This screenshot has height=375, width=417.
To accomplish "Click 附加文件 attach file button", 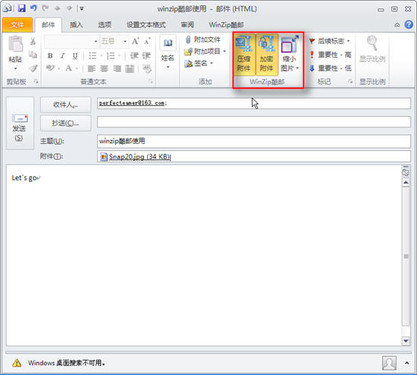I will [203, 40].
